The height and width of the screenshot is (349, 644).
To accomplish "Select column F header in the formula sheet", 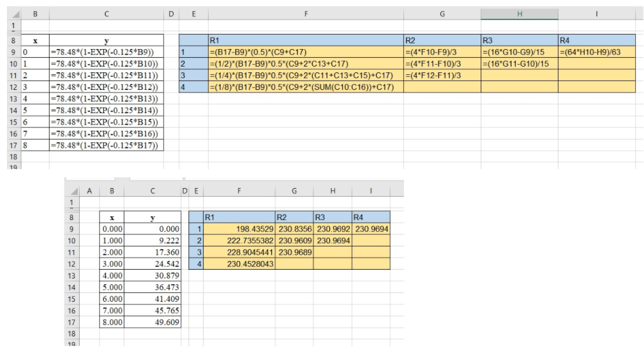I will click(x=305, y=12).
